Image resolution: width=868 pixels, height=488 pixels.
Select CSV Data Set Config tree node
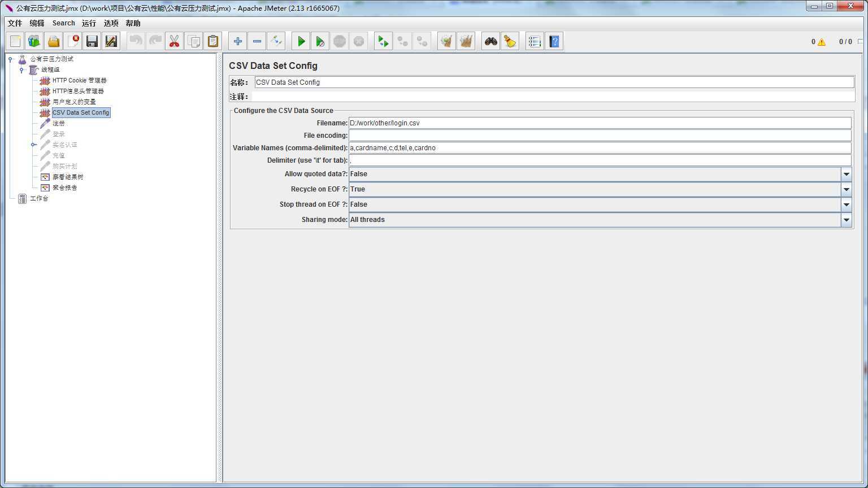click(81, 112)
